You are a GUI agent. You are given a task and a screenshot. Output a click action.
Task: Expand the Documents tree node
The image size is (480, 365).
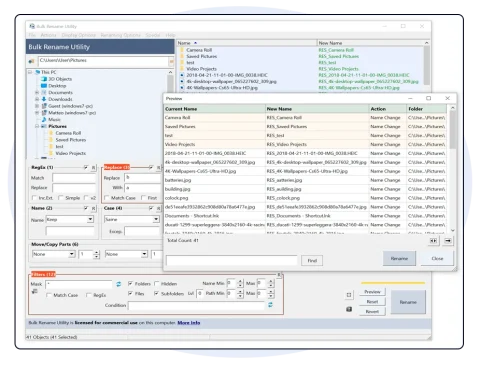click(x=37, y=92)
